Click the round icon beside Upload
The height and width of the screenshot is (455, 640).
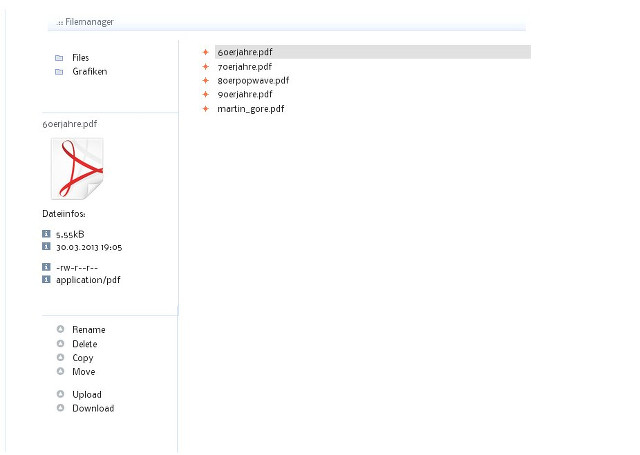pyautogui.click(x=60, y=394)
